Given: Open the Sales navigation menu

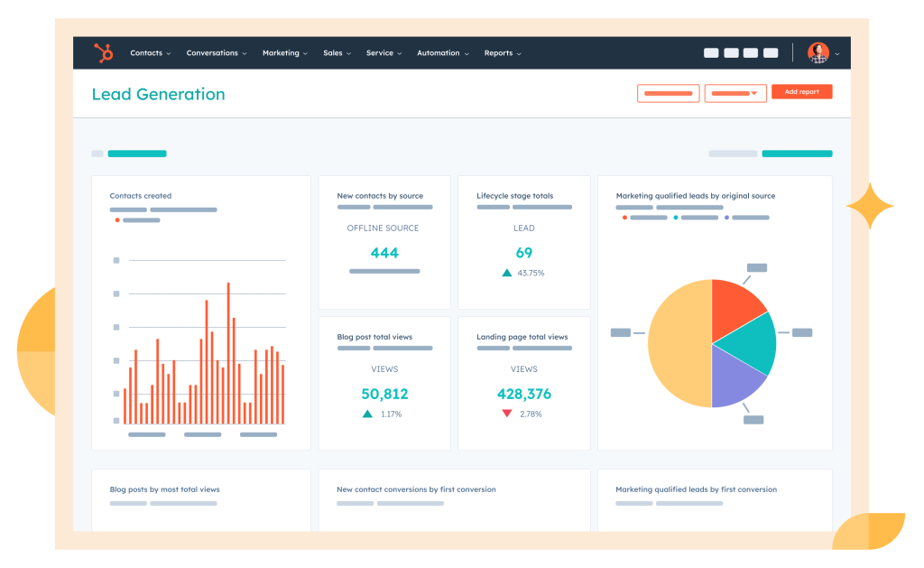Looking at the screenshot, I should click(x=337, y=53).
